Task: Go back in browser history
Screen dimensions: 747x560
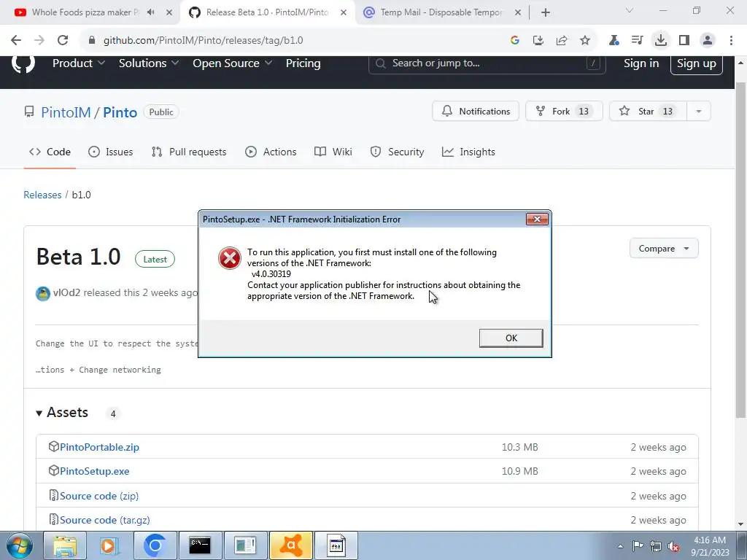Action: [x=16, y=41]
